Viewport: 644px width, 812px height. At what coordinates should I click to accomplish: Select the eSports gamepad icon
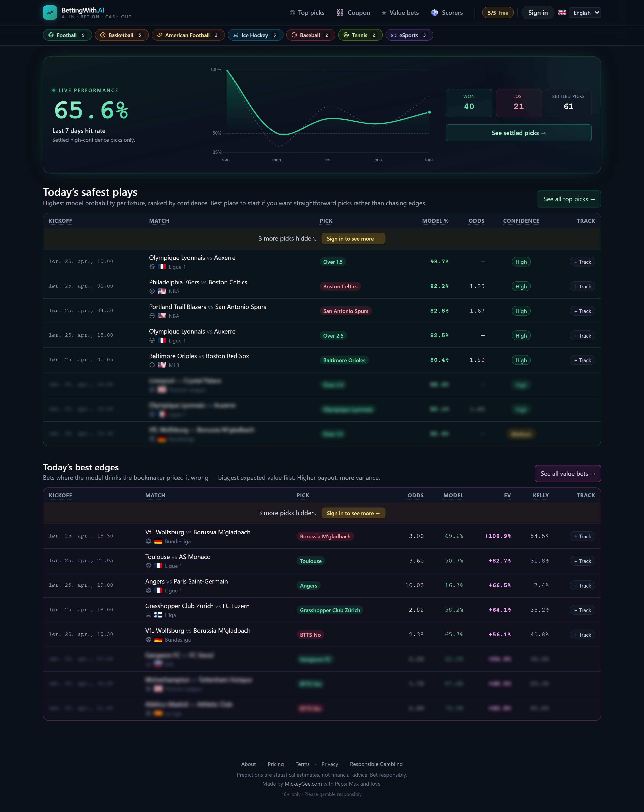point(394,35)
